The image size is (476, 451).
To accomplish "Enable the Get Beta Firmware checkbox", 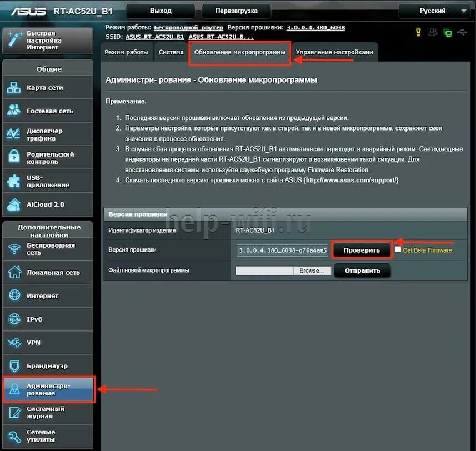I will [398, 249].
